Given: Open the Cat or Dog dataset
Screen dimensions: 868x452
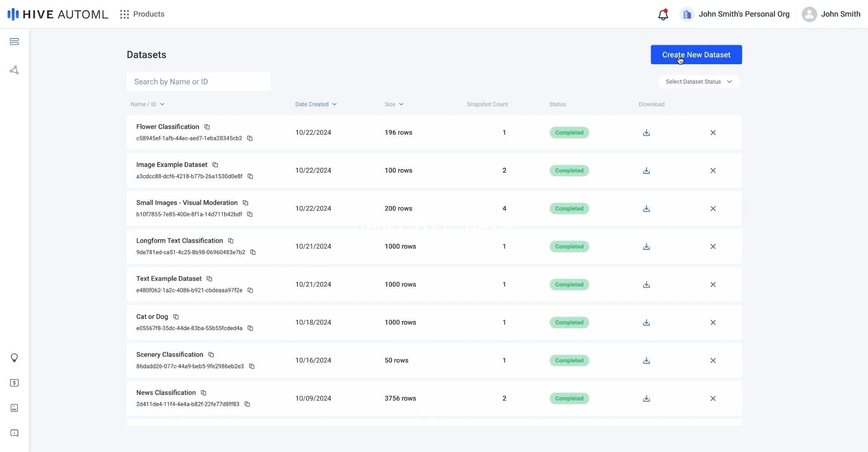Looking at the screenshot, I should [x=152, y=317].
